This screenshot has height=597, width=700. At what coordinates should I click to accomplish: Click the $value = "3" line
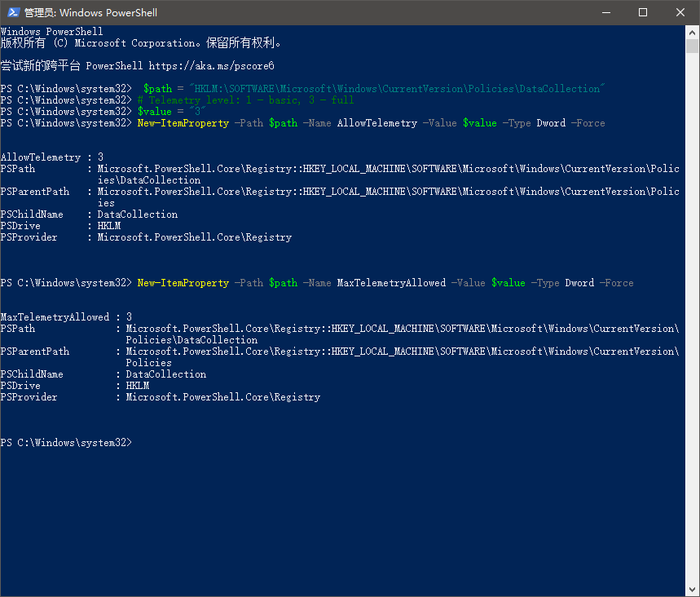171,112
